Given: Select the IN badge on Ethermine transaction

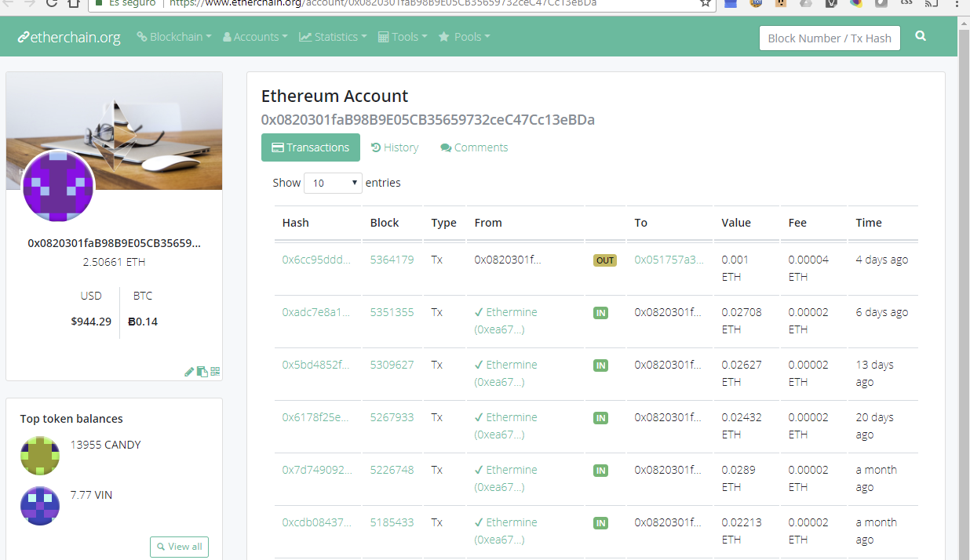Looking at the screenshot, I should coord(600,312).
